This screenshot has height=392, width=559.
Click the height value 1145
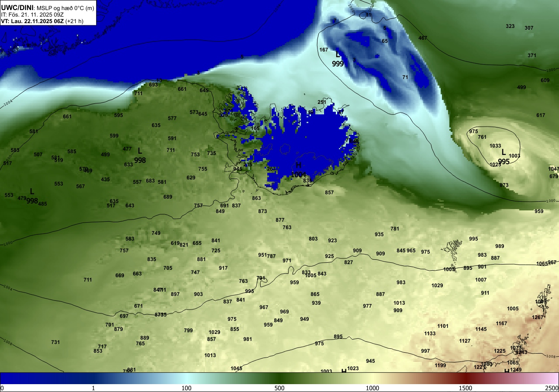481,329
